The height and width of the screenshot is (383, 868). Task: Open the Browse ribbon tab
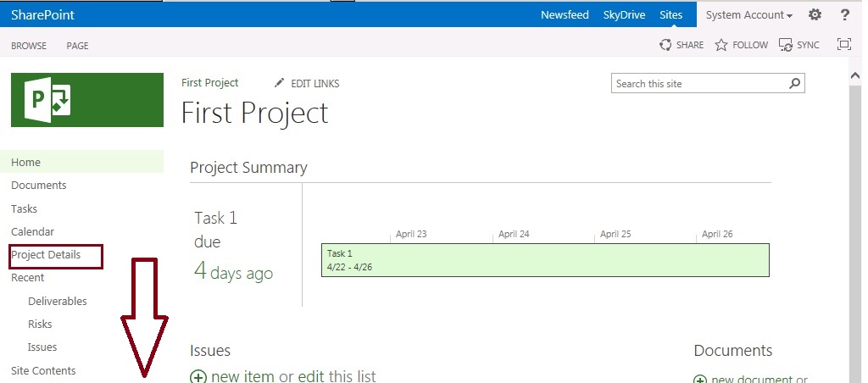pos(29,46)
